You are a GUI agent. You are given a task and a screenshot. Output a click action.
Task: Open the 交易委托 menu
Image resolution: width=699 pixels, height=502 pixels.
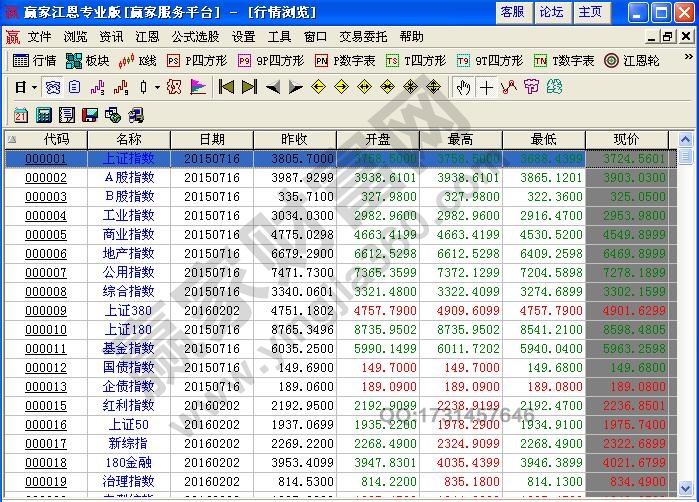[363, 36]
